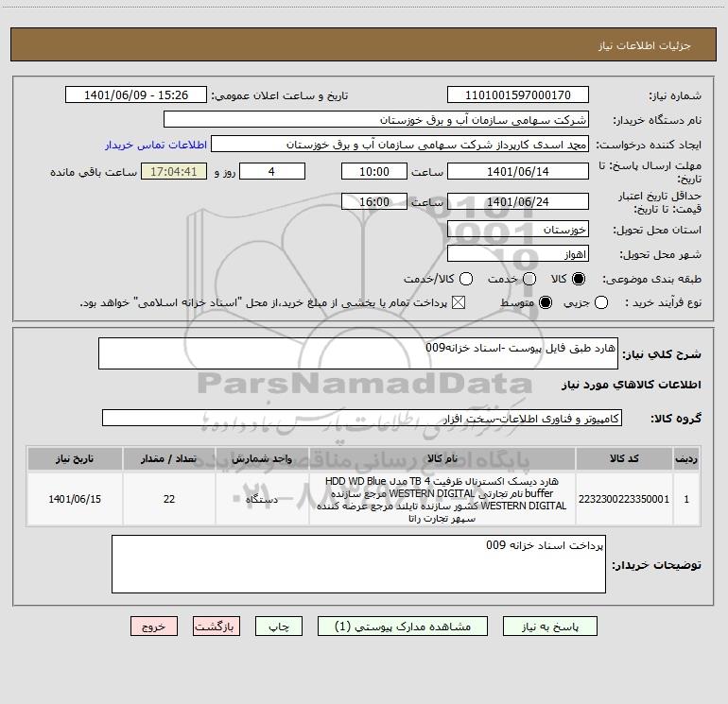Click response deadline time 10:00
728x704 pixels.
(374, 172)
